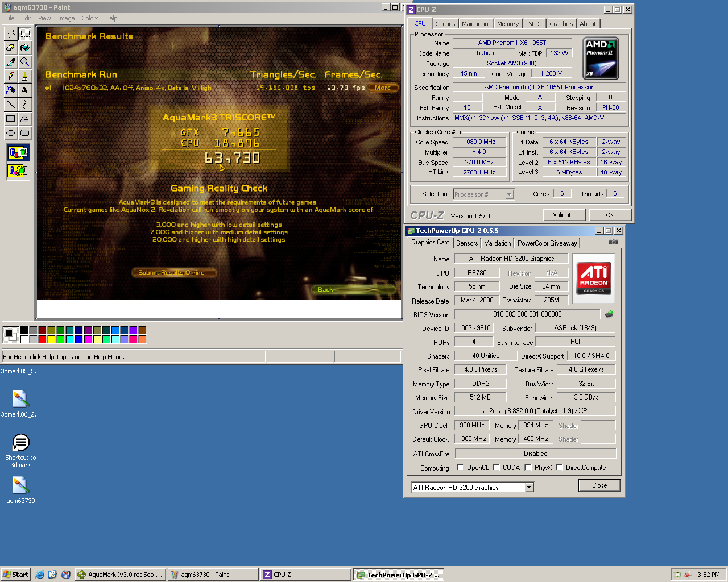Screen dimensions: 728x582
Task: Activate the Magnifier tool in Paint
Action: pyautogui.click(x=25, y=62)
